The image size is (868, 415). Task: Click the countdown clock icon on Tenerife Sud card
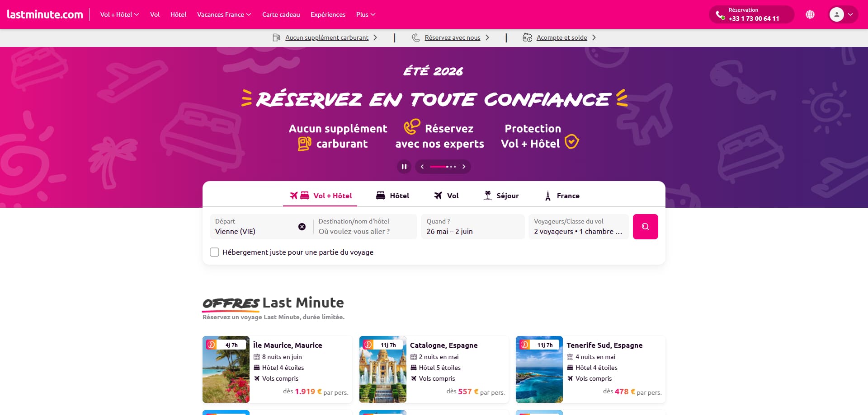(x=524, y=345)
